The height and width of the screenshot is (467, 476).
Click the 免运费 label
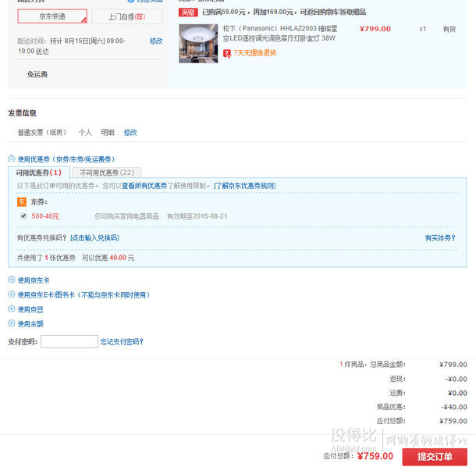37,74
